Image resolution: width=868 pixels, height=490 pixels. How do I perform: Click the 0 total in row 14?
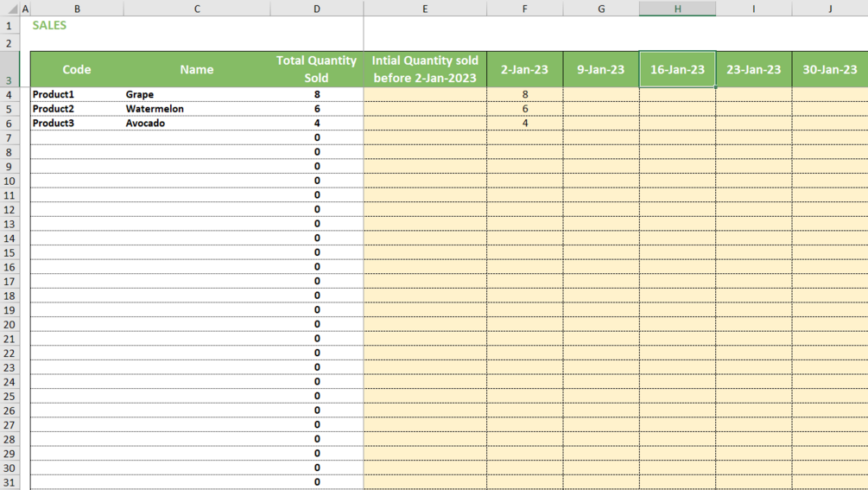click(317, 239)
